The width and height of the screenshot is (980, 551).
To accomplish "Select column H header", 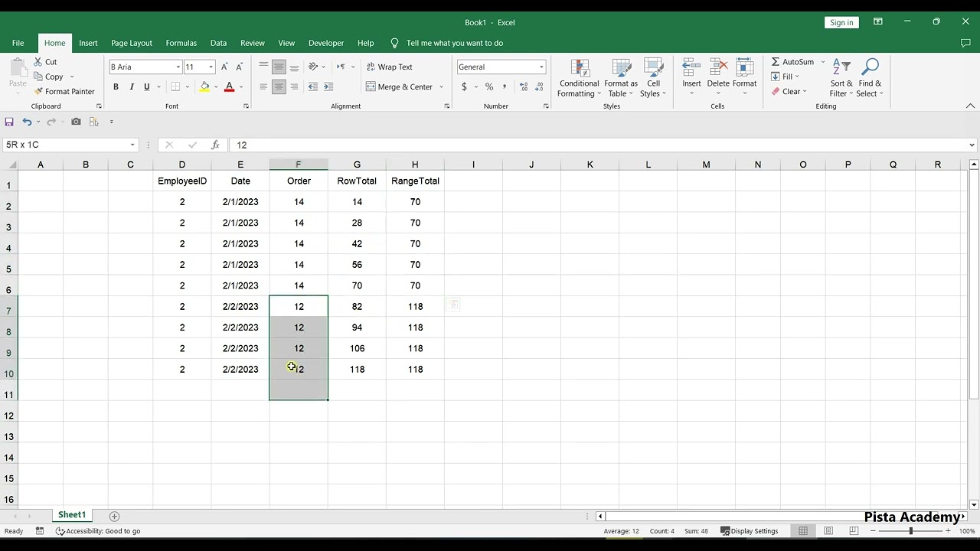I will coord(415,165).
